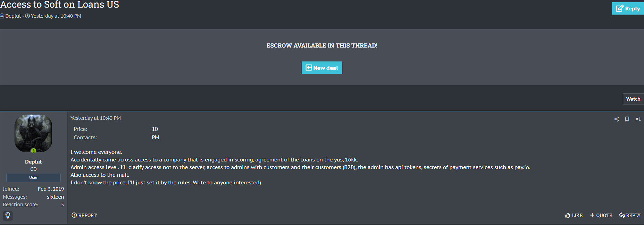Click the blue Reply button at top right
The image size is (644, 225).
tap(628, 8)
